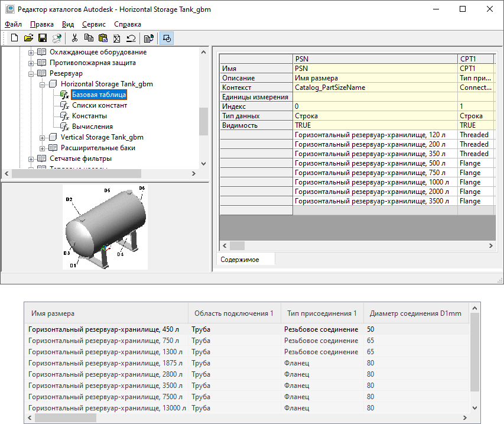Click the function icon next to Списки констант
504x424 pixels.
click(64, 105)
